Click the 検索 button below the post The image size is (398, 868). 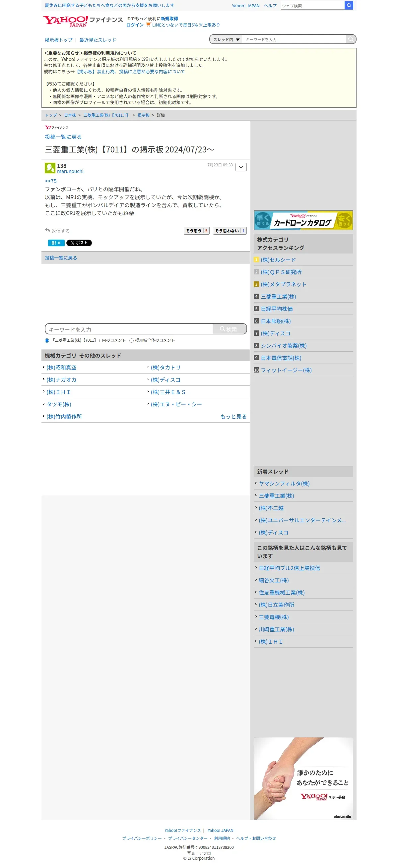tap(230, 329)
